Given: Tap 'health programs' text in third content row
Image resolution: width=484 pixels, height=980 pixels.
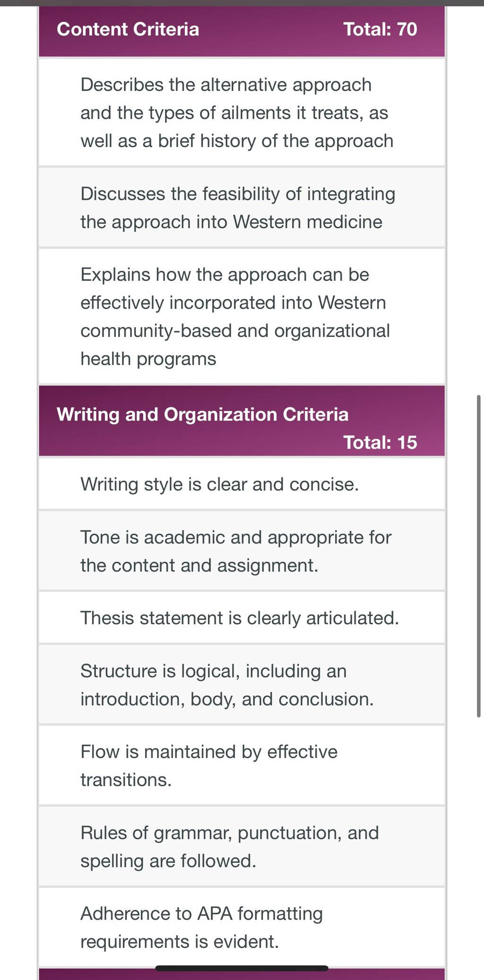Looking at the screenshot, I should coord(148,359).
